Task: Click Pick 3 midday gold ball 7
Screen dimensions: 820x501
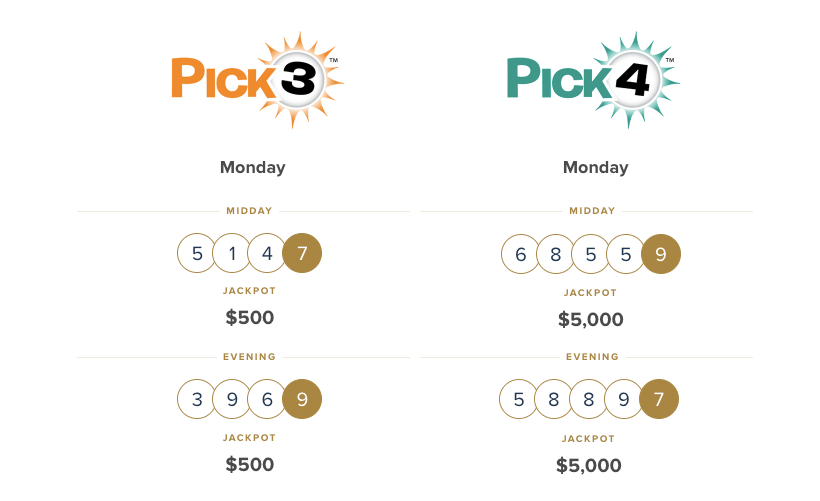Action: (x=302, y=253)
